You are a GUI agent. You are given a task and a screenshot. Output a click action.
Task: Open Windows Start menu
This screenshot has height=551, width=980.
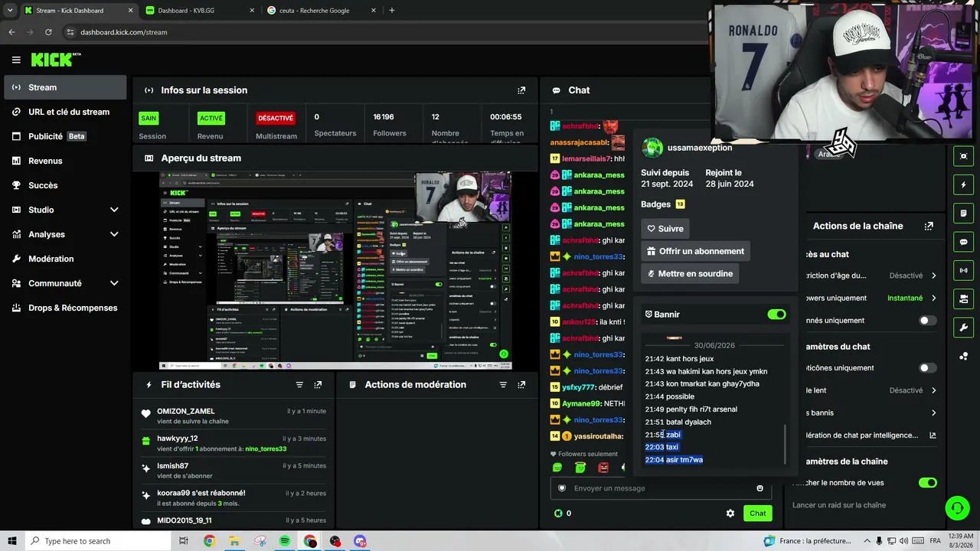coord(12,541)
